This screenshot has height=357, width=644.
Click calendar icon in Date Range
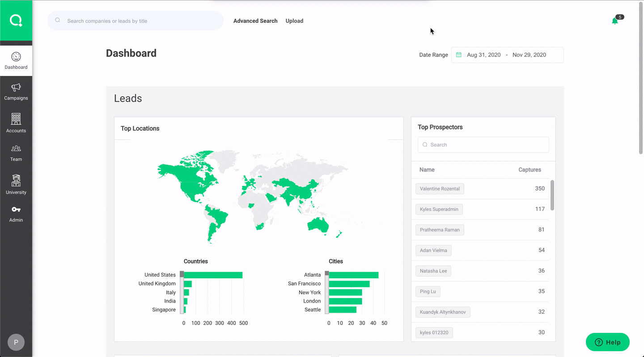click(459, 55)
